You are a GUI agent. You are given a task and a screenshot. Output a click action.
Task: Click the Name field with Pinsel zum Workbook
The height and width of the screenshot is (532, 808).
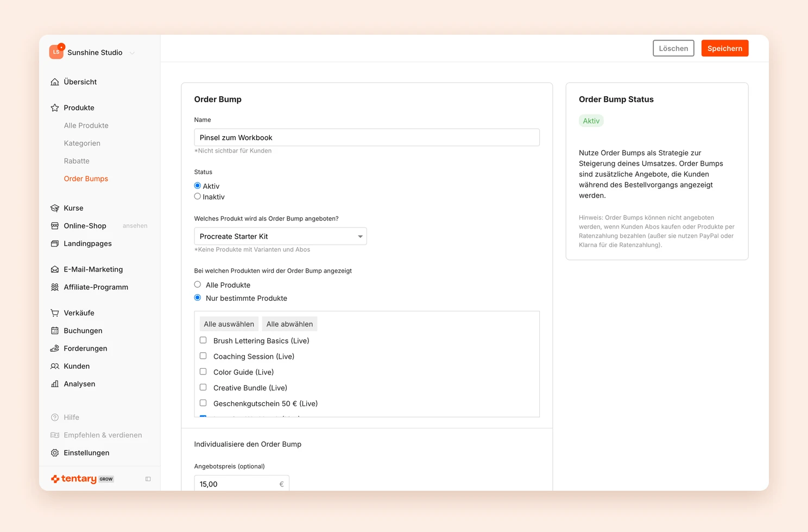pyautogui.click(x=367, y=137)
